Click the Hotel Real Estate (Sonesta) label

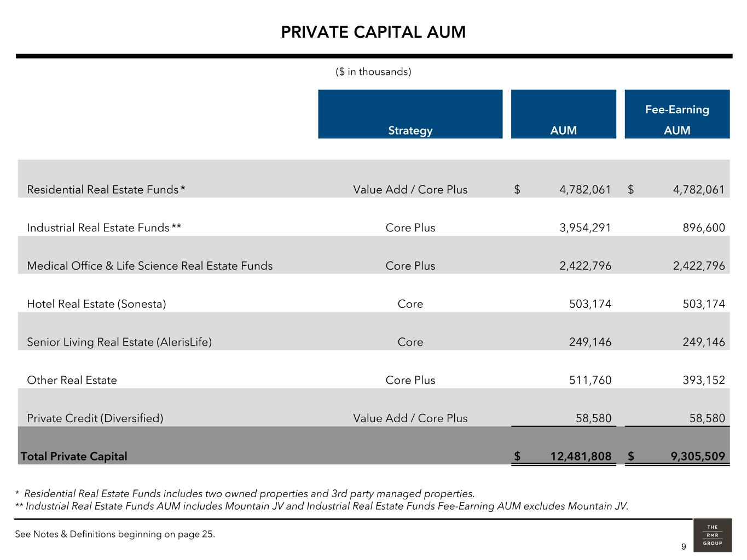[x=96, y=304]
